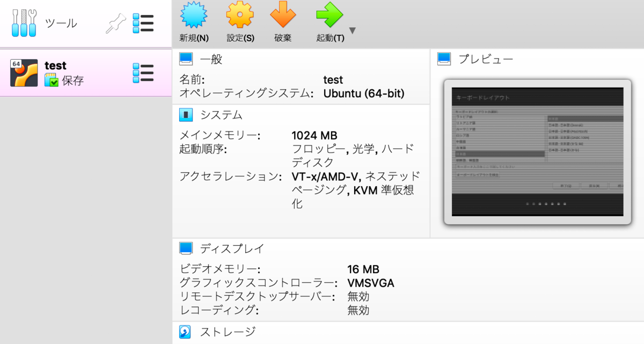Viewport: 644px width, 344px height.
Task: Click the VM preview thumbnail
Action: (x=537, y=152)
